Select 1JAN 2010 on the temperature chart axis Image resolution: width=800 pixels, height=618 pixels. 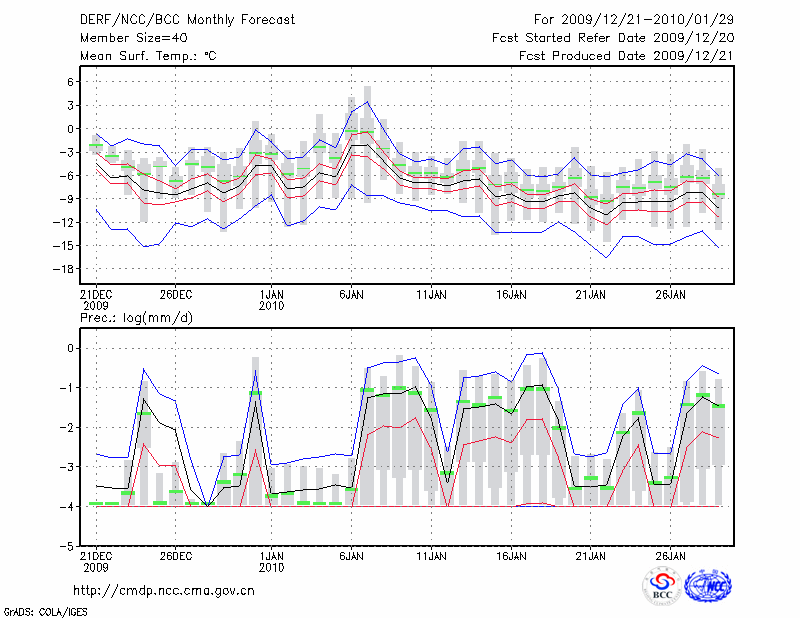pyautogui.click(x=271, y=300)
